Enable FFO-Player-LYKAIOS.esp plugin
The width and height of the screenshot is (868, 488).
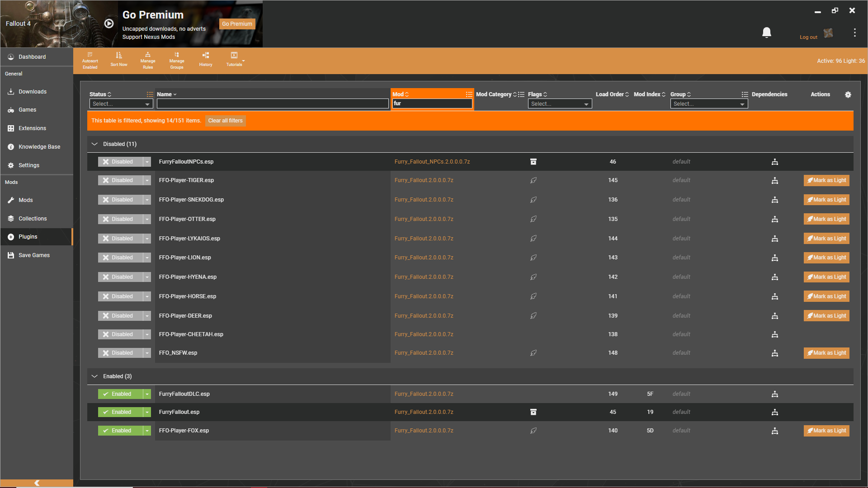coord(120,239)
